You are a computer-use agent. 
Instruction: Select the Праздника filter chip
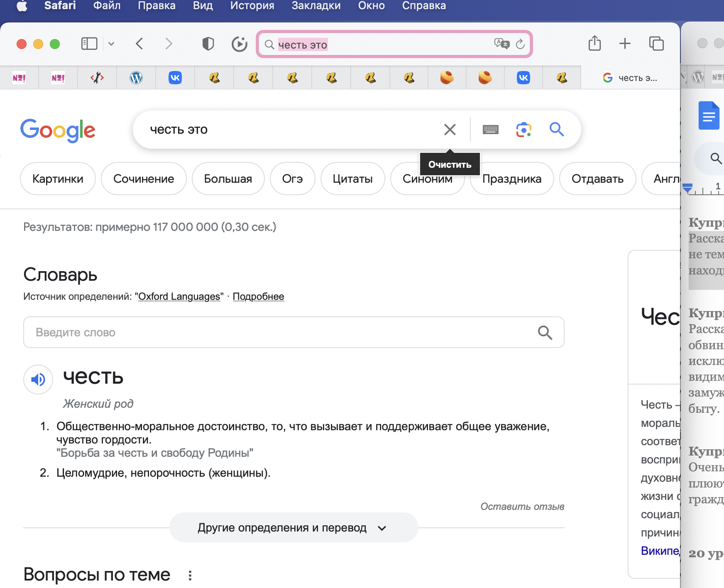pos(512,179)
